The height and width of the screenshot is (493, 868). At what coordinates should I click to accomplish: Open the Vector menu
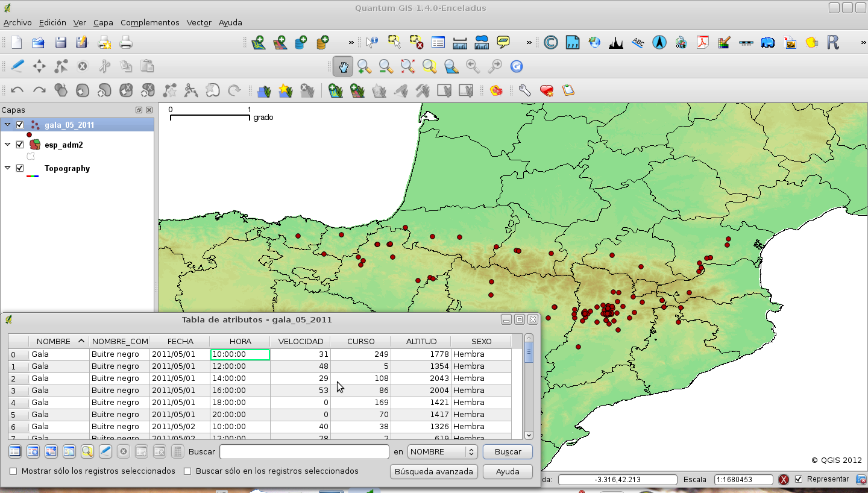(x=199, y=22)
